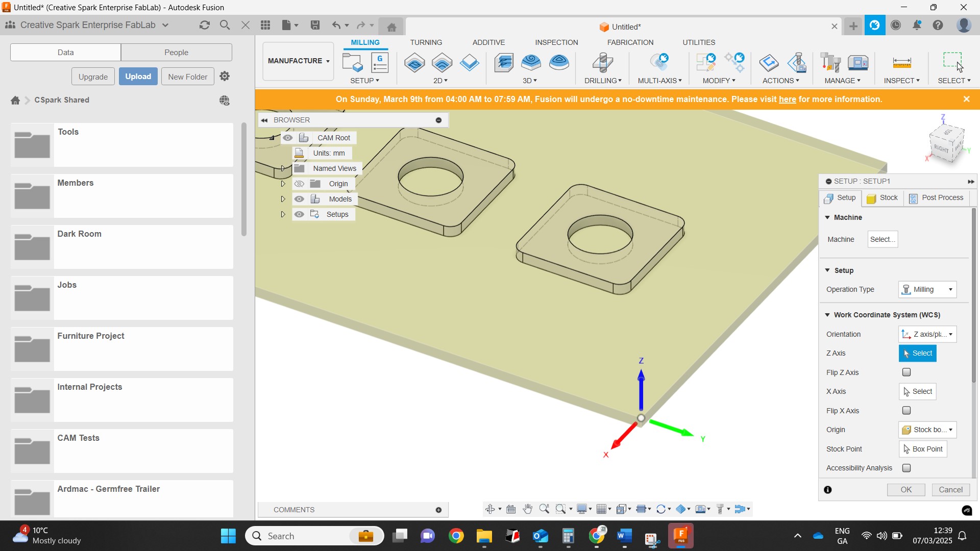
Task: Click the Zoom magnifier in navigation bar
Action: [x=544, y=509]
